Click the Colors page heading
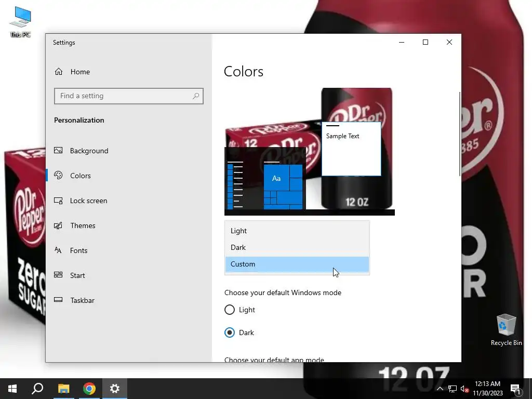Image resolution: width=532 pixels, height=399 pixels. tap(244, 72)
